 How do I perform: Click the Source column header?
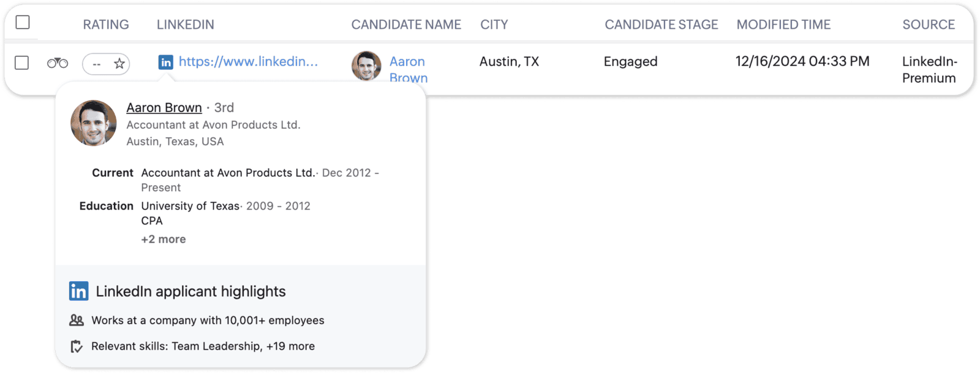(x=929, y=24)
